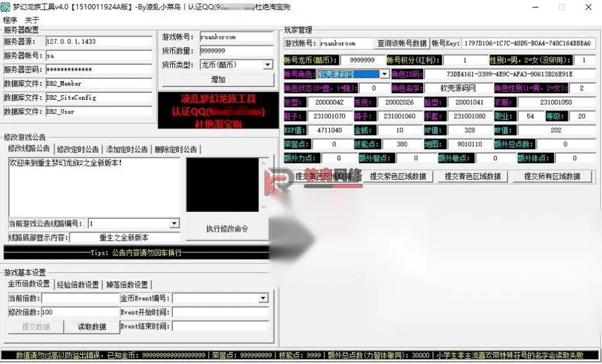
Task: Click the 鞋子 value field 231001070
Action: tap(329, 116)
